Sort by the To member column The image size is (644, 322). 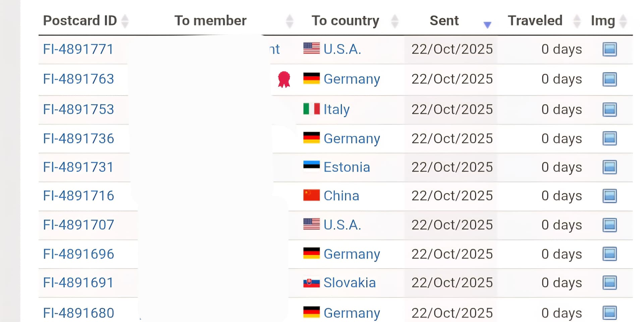[210, 21]
